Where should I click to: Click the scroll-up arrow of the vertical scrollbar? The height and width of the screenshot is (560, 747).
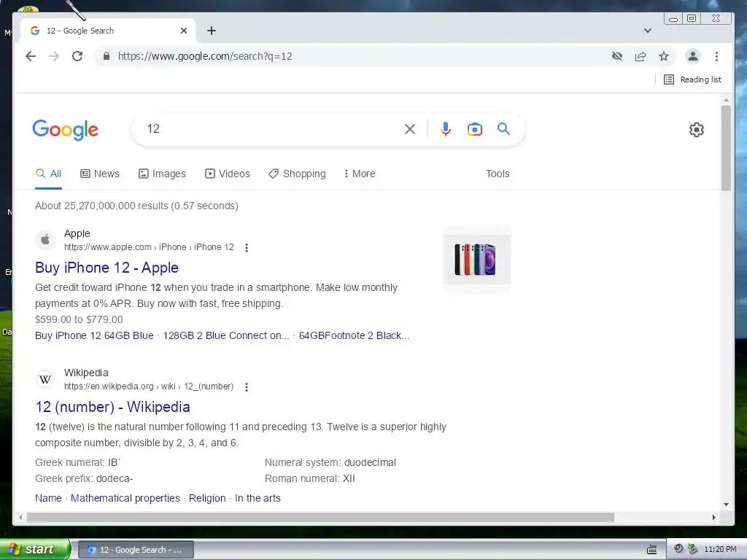click(x=726, y=100)
